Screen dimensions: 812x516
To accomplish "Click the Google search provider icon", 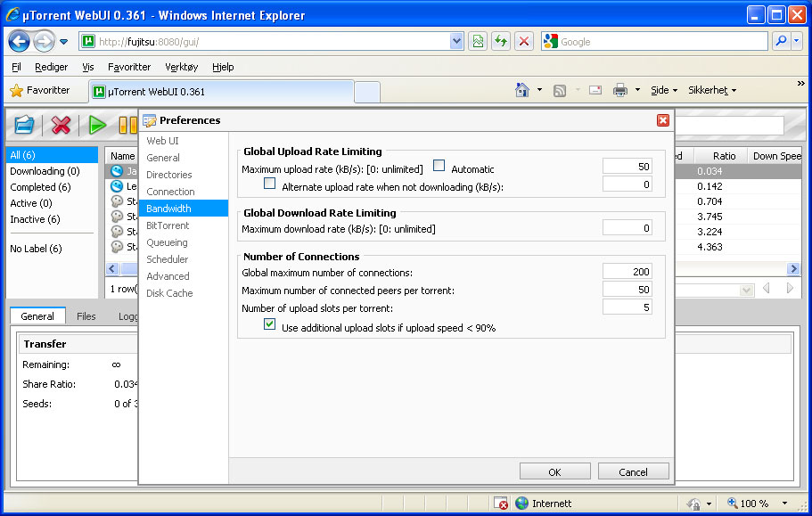I will pyautogui.click(x=551, y=41).
